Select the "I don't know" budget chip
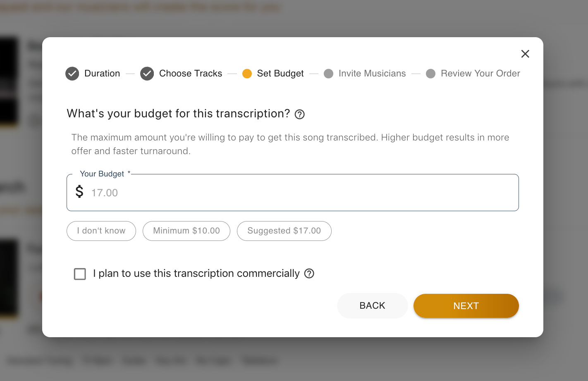588x381 pixels. click(101, 231)
